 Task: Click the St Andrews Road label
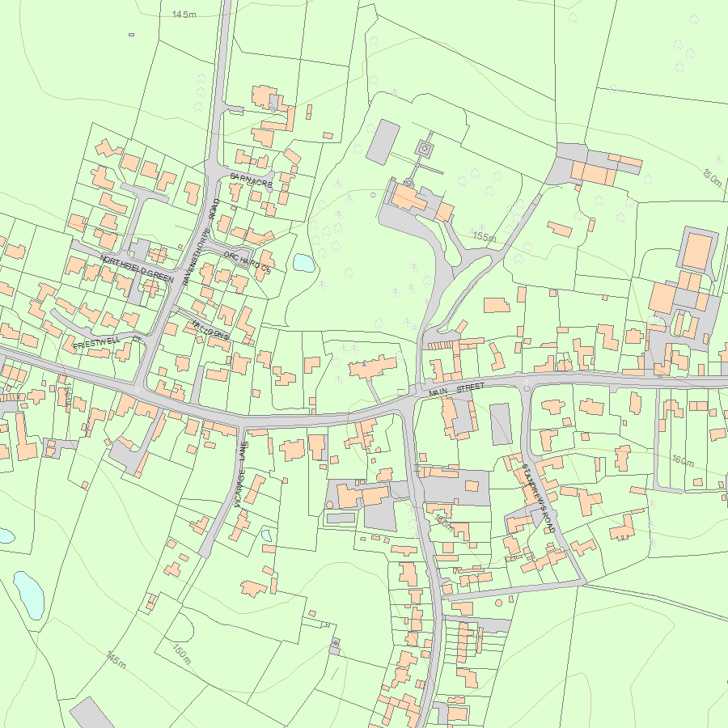pyautogui.click(x=539, y=497)
